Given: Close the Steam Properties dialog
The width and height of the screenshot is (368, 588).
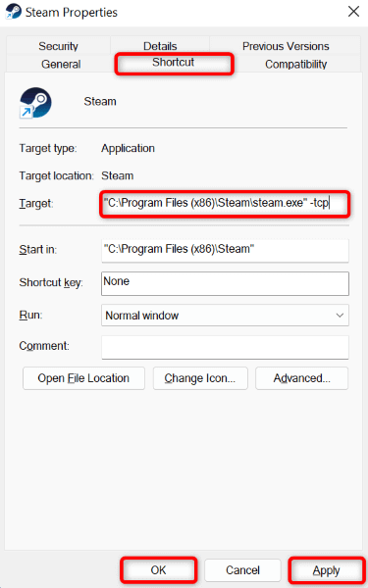Looking at the screenshot, I should (x=353, y=12).
